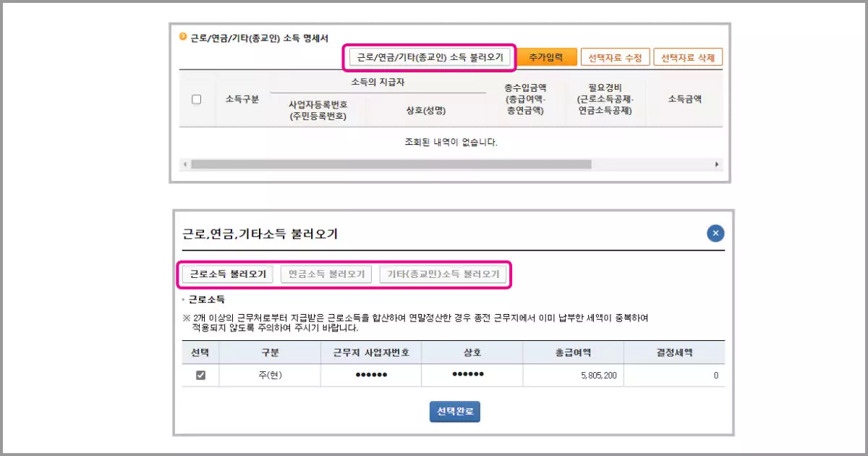Click the 조회된 내역이 없습니다 message row
Screen dimensions: 868x456
(x=450, y=142)
